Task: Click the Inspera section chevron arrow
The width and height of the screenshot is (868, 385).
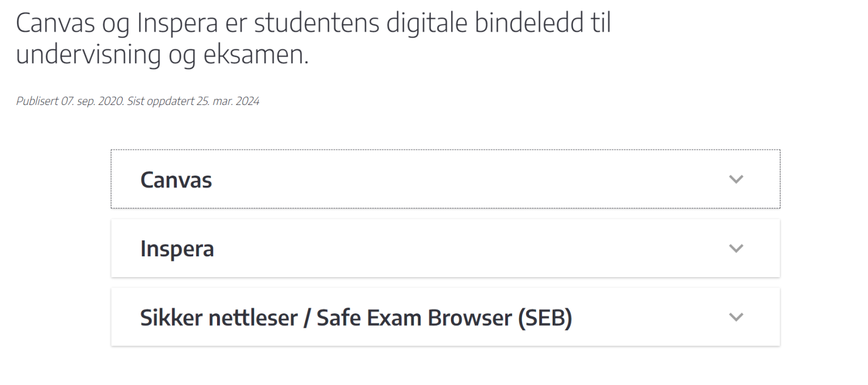Action: coord(736,248)
